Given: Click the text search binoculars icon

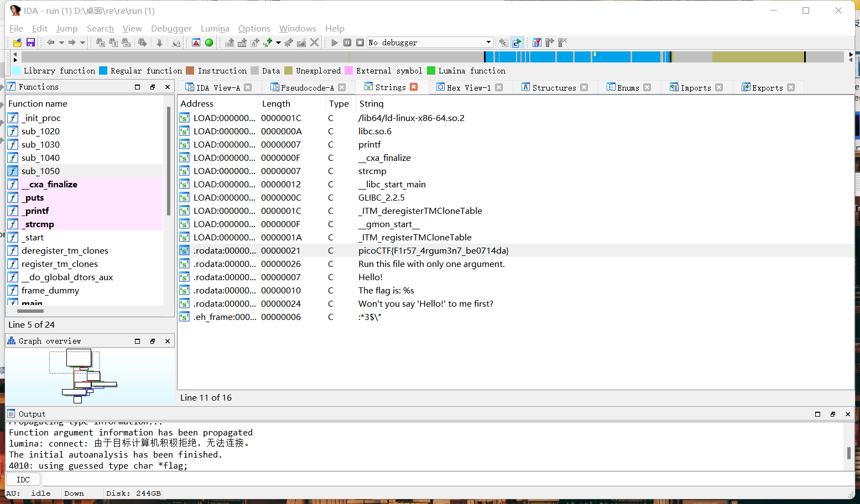Looking at the screenshot, I should click(113, 43).
